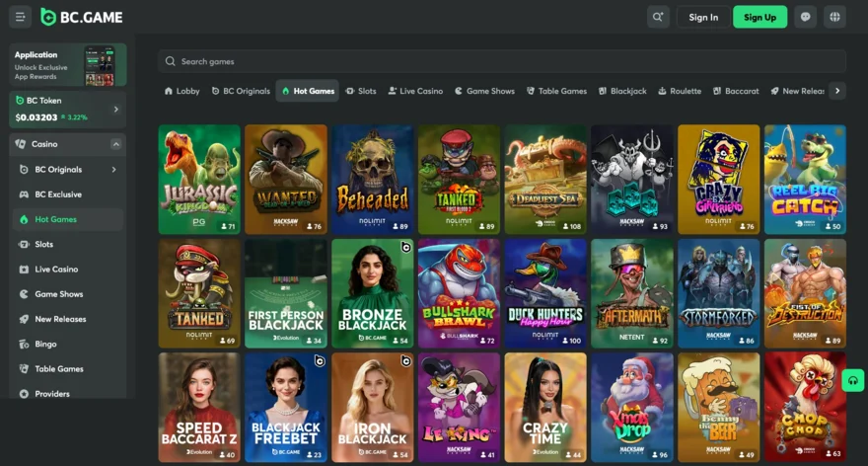Viewport: 868px width, 466px height.
Task: Open the Jurassic Kingdom game card
Action: pyautogui.click(x=199, y=180)
